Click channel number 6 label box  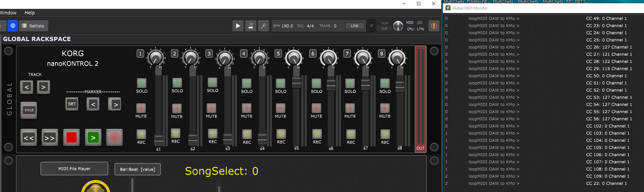313,53
